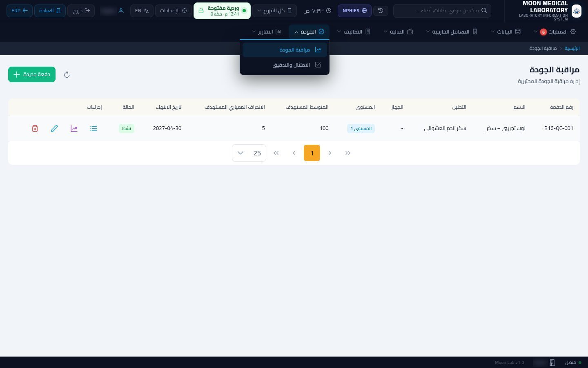Screen dimensions: 588x368
Task: Edit batch B16-QC-001 with pencil icon
Action: coord(54,128)
